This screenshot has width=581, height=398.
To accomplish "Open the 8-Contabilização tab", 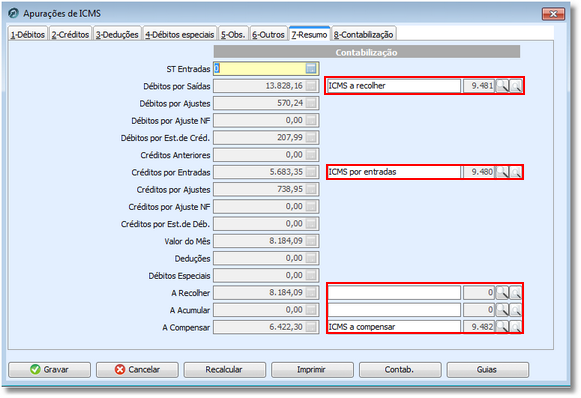I will 363,34.
